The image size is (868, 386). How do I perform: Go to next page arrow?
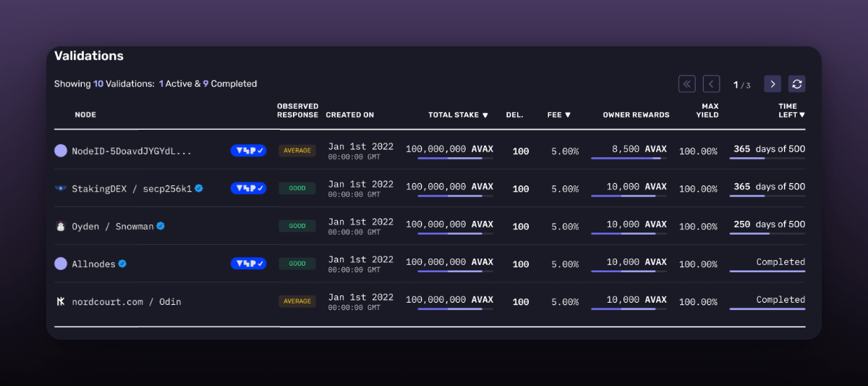pos(773,84)
